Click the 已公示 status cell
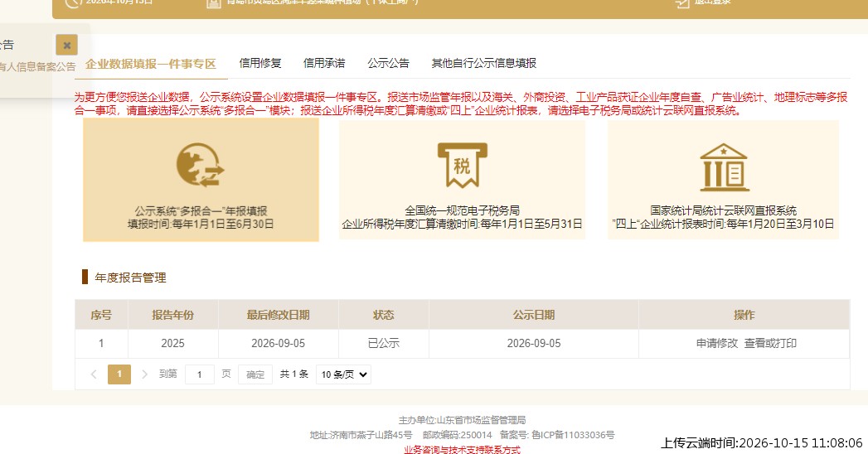This screenshot has height=454, width=868. 384,344
